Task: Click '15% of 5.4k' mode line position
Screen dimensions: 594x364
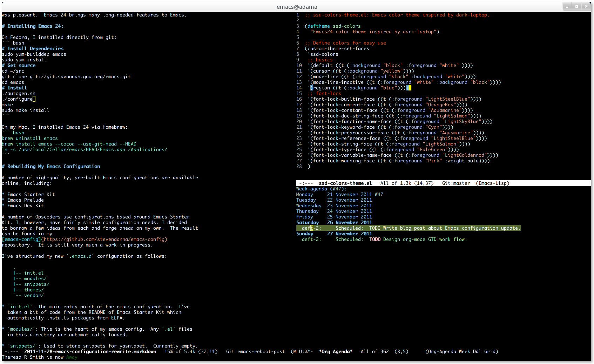Action: pos(180,351)
